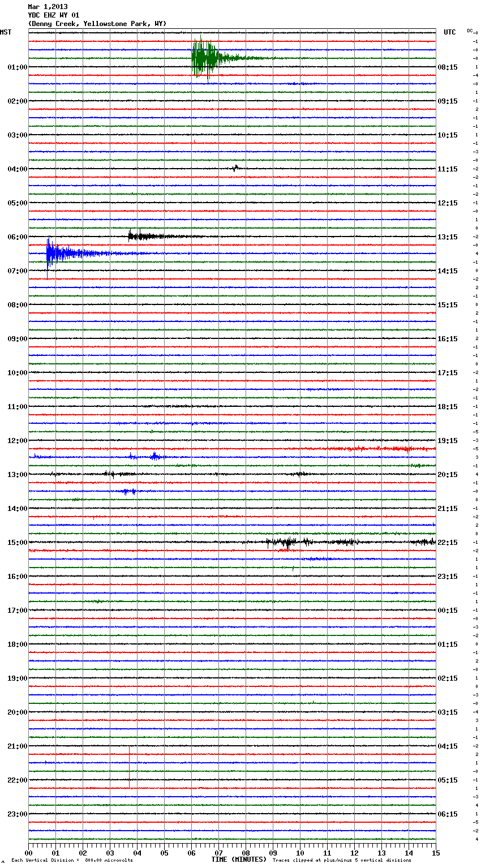Click the 06:00 MST time label

[18, 237]
